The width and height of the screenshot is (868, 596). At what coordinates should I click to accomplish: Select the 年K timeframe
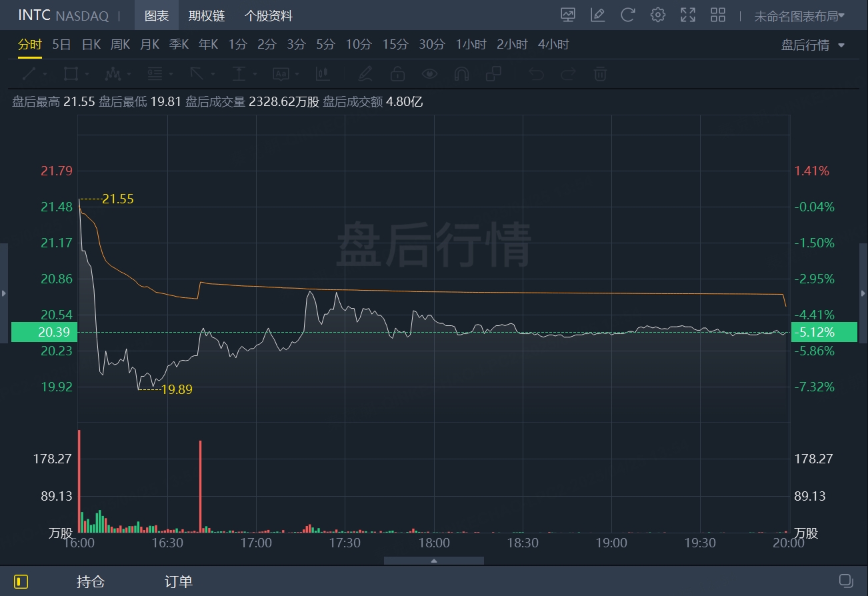pyautogui.click(x=208, y=45)
